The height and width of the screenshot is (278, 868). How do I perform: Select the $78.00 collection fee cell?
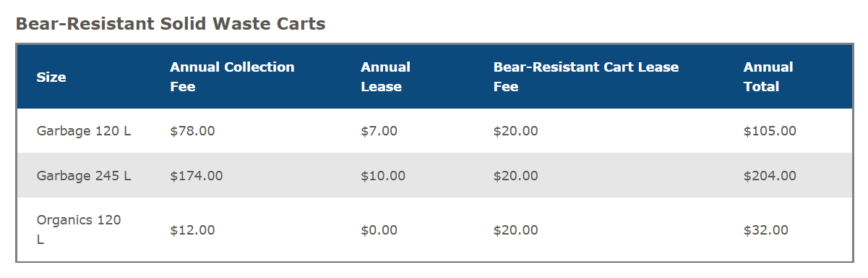tap(192, 131)
